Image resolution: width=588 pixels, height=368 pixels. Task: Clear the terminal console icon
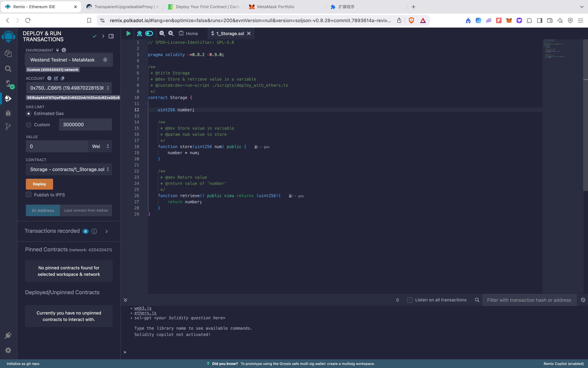[x=583, y=300]
